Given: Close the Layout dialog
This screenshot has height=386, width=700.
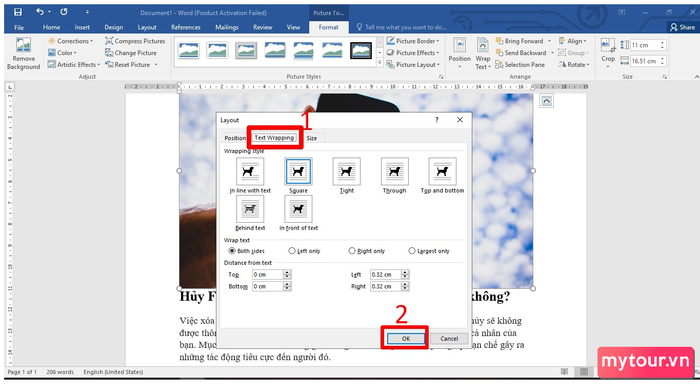Looking at the screenshot, I should tap(460, 120).
